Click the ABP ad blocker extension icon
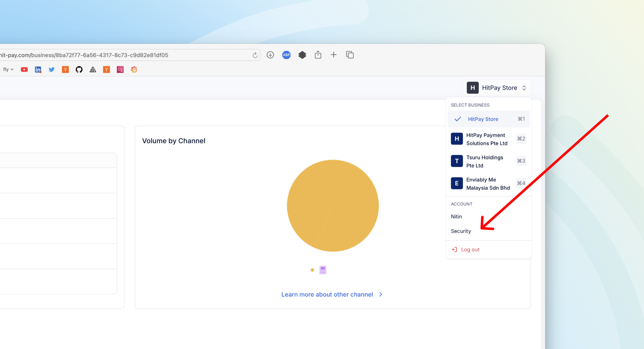 (286, 55)
